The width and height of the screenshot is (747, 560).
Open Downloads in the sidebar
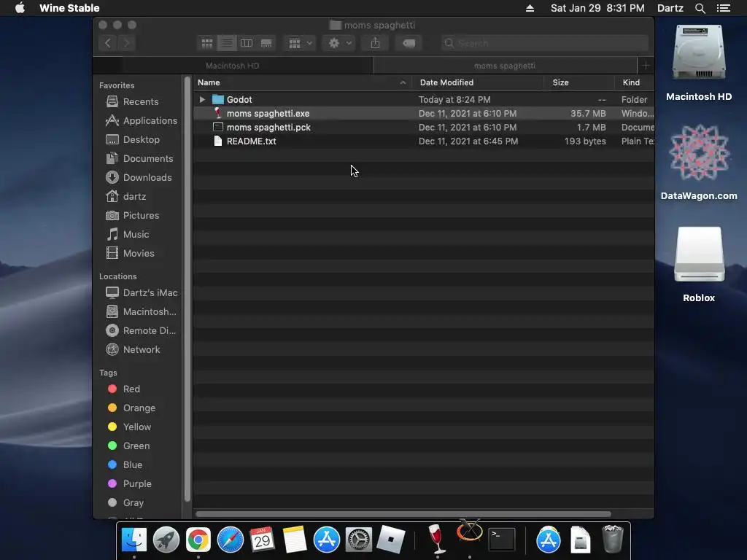click(142, 178)
